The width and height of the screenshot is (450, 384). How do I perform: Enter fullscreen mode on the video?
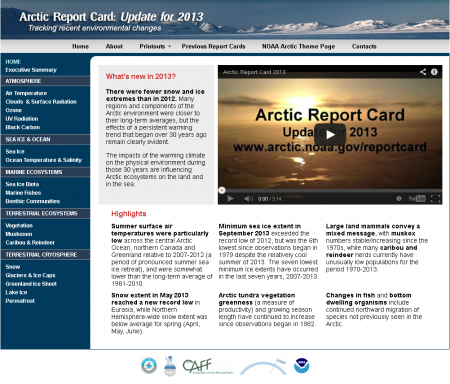pyautogui.click(x=435, y=199)
